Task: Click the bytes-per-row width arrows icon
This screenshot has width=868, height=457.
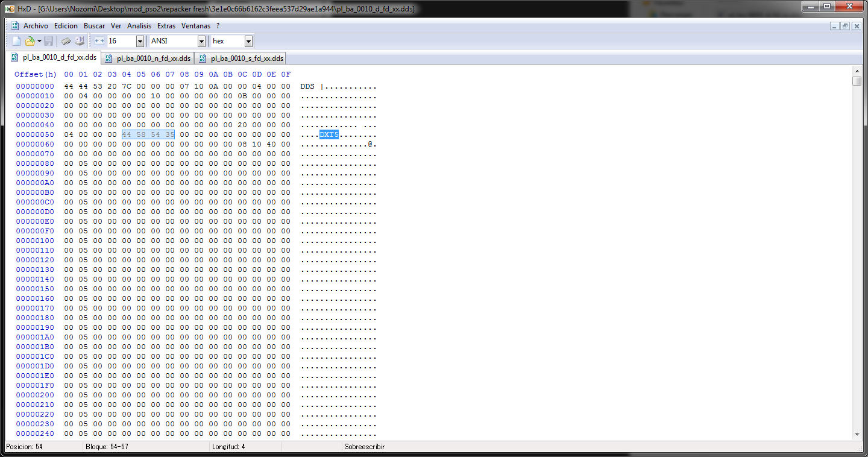Action: pos(99,41)
